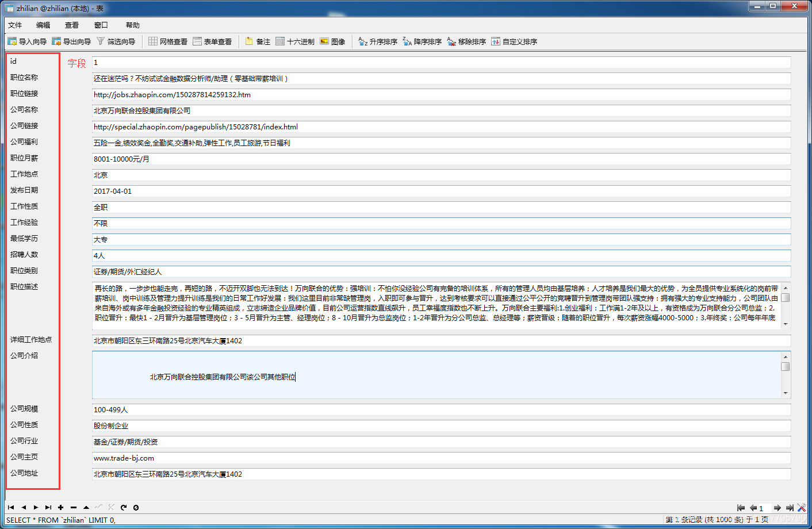Open the 文件 menu
The width and height of the screenshot is (812, 529).
pos(15,25)
